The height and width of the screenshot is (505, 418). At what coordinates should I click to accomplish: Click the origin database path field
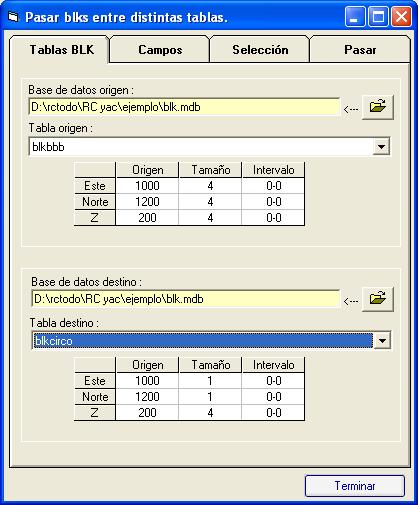pos(184,107)
